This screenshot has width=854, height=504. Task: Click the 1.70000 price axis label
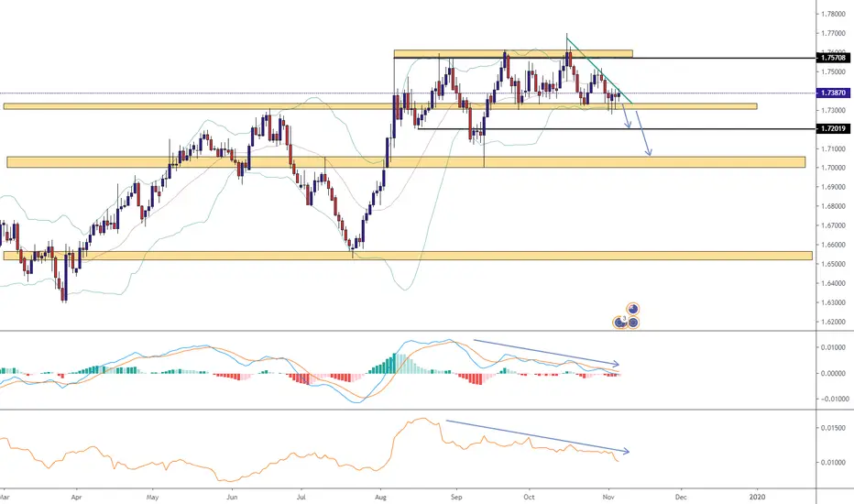(834, 168)
